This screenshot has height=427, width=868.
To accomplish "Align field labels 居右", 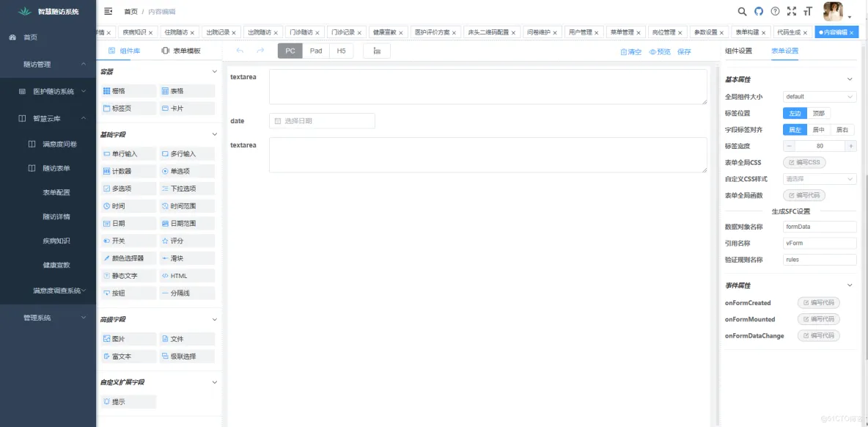I will pos(842,130).
